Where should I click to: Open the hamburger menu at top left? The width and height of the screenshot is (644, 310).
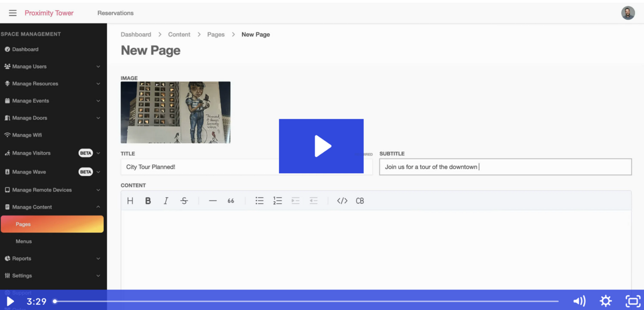tap(13, 13)
